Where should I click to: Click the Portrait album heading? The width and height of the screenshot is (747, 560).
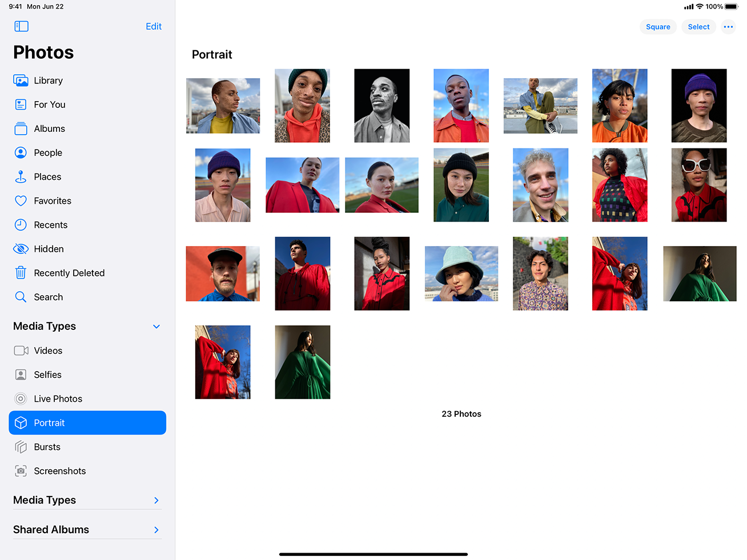[x=212, y=54]
